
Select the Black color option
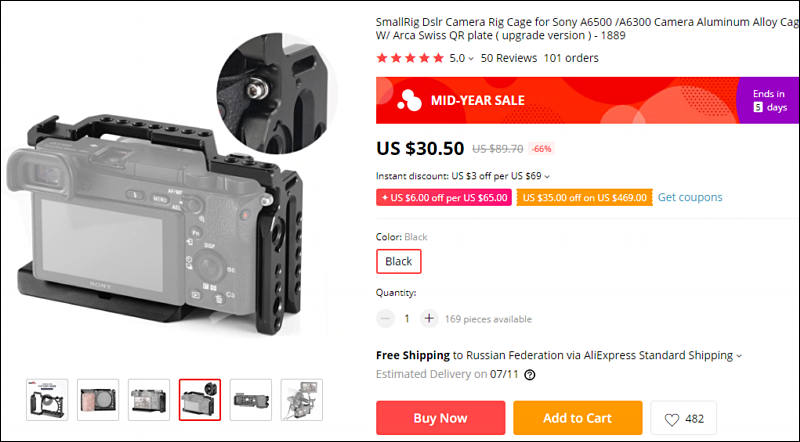click(x=398, y=261)
